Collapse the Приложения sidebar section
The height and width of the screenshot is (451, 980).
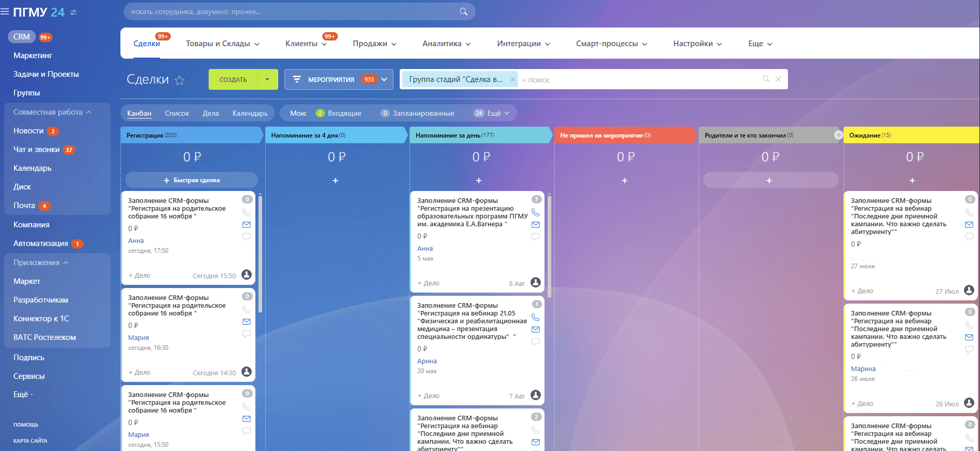[41, 263]
